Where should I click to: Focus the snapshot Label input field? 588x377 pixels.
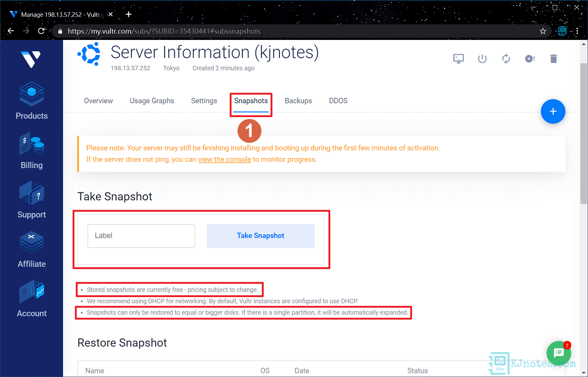tap(141, 236)
